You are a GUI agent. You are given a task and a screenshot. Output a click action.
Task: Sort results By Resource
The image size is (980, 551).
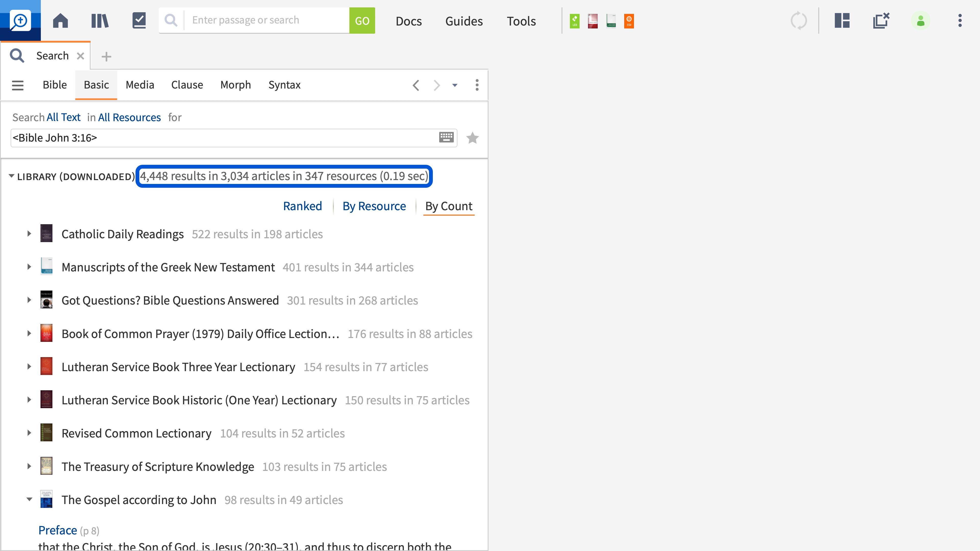tap(374, 206)
